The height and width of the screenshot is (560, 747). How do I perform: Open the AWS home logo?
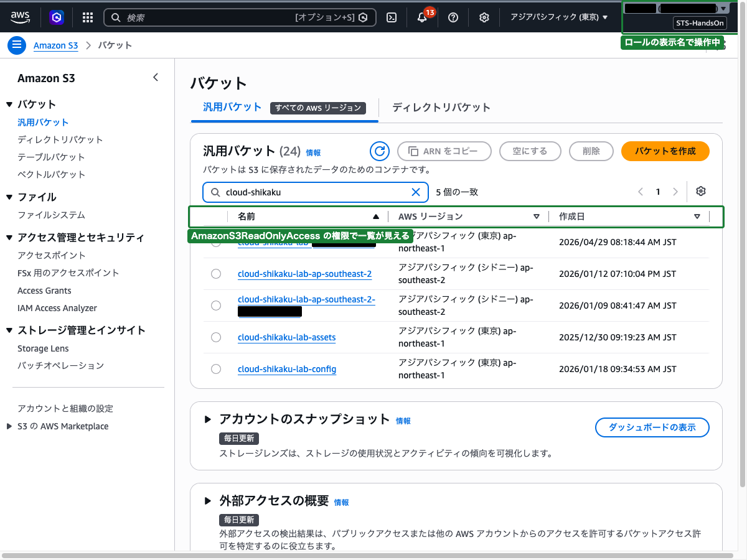20,17
